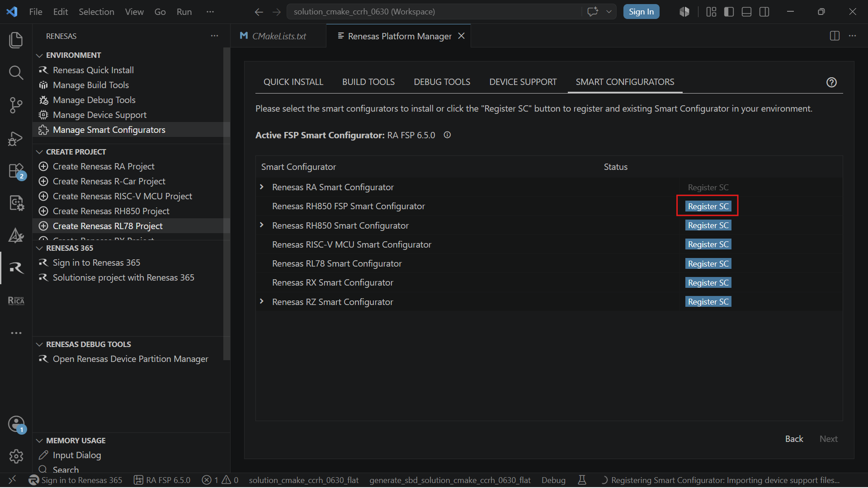
Task: Register SC for RH850 FSP Smart Configurator
Action: click(708, 206)
